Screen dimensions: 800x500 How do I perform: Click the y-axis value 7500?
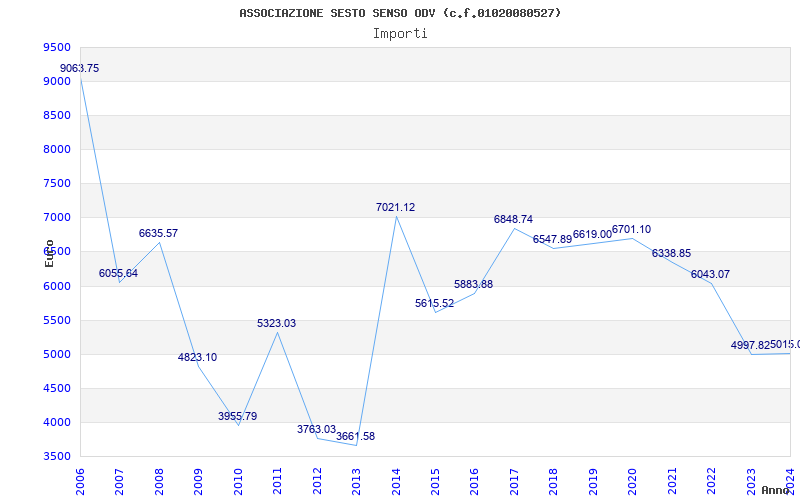tap(57, 184)
